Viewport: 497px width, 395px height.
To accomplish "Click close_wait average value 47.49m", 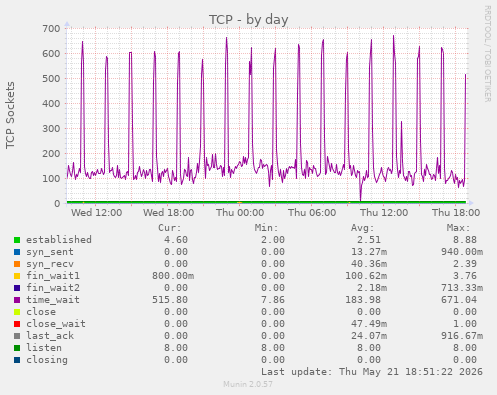I will [369, 324].
